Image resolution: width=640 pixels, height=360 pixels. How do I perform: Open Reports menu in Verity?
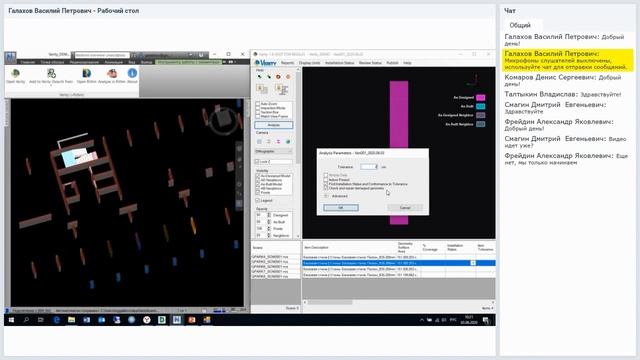287,63
